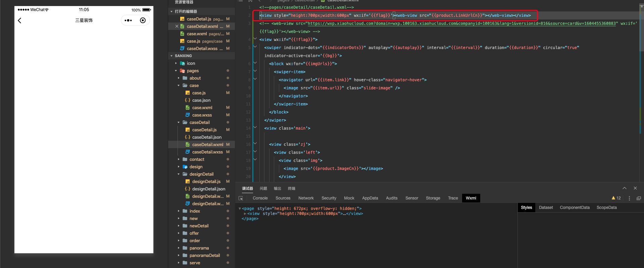Expand the new folder
644x268 pixels.
[x=179, y=218]
